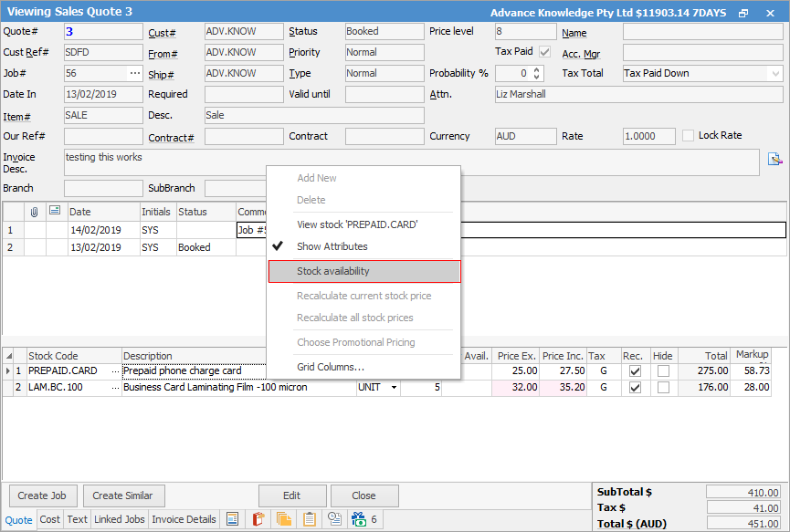Click the Job# ellipsis lookup button
The image size is (790, 532).
click(135, 73)
